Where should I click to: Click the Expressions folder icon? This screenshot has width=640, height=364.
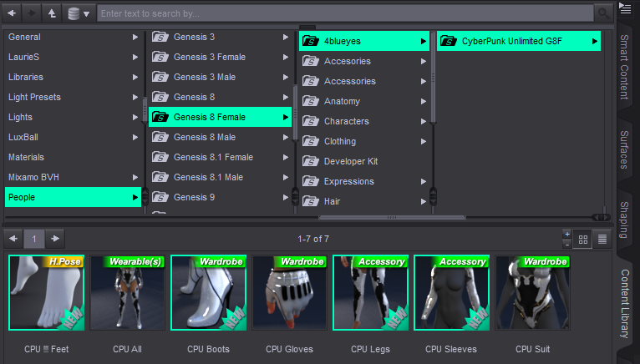pos(311,181)
